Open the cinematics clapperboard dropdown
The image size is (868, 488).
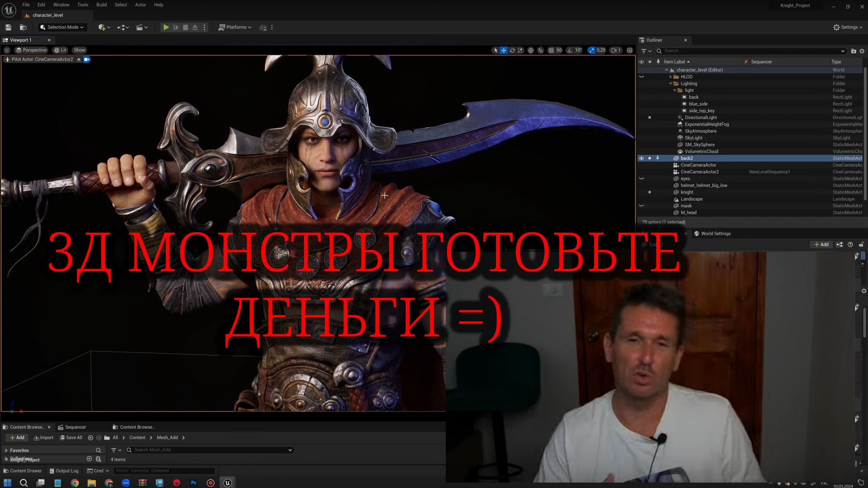(x=142, y=27)
